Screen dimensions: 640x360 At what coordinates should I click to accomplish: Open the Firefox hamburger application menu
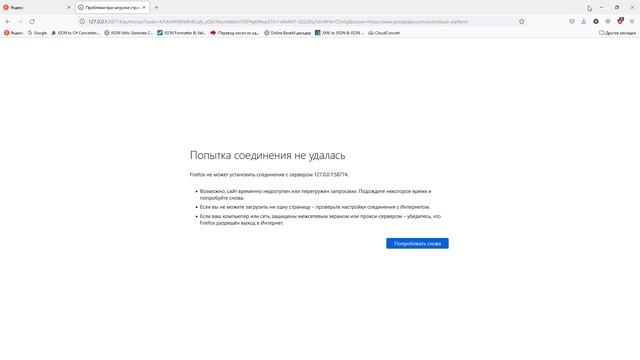tap(632, 21)
